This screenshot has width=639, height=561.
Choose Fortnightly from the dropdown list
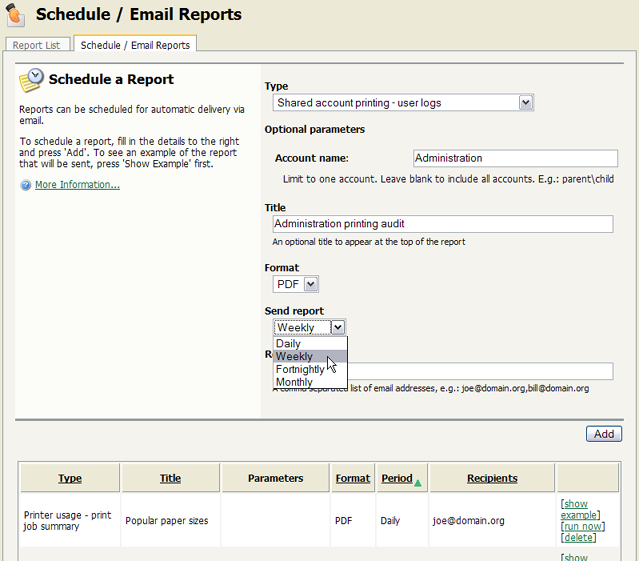point(310,369)
